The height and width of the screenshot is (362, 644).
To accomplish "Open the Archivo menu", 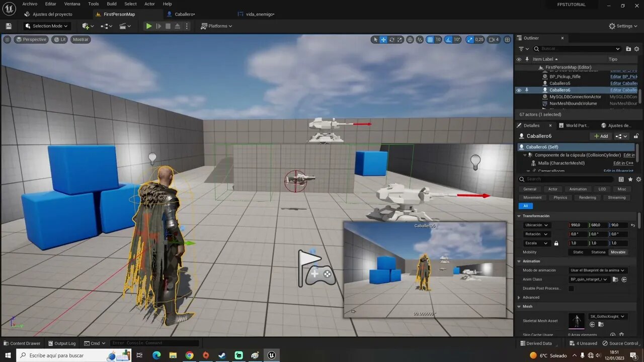I will 30,4.
